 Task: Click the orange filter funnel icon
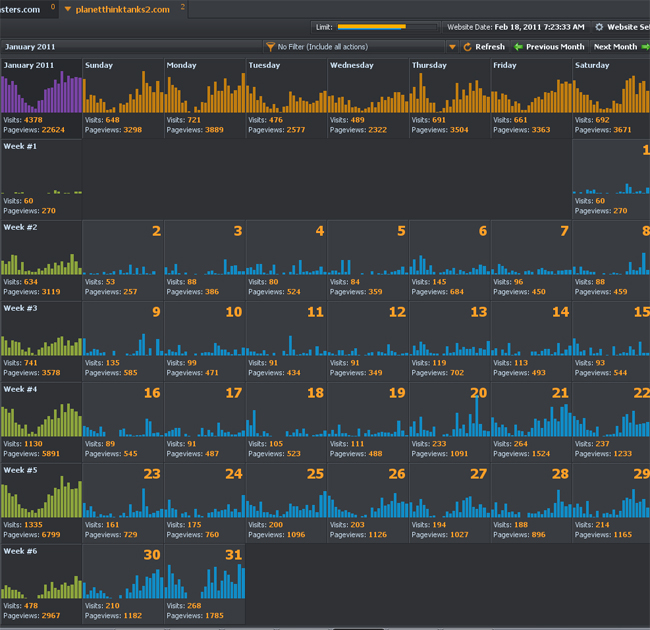coord(270,47)
